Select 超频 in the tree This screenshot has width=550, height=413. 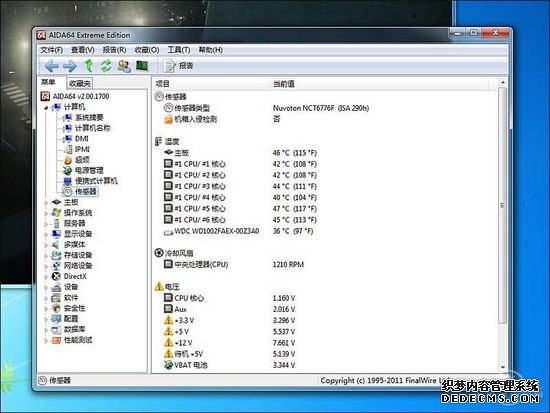(82, 160)
